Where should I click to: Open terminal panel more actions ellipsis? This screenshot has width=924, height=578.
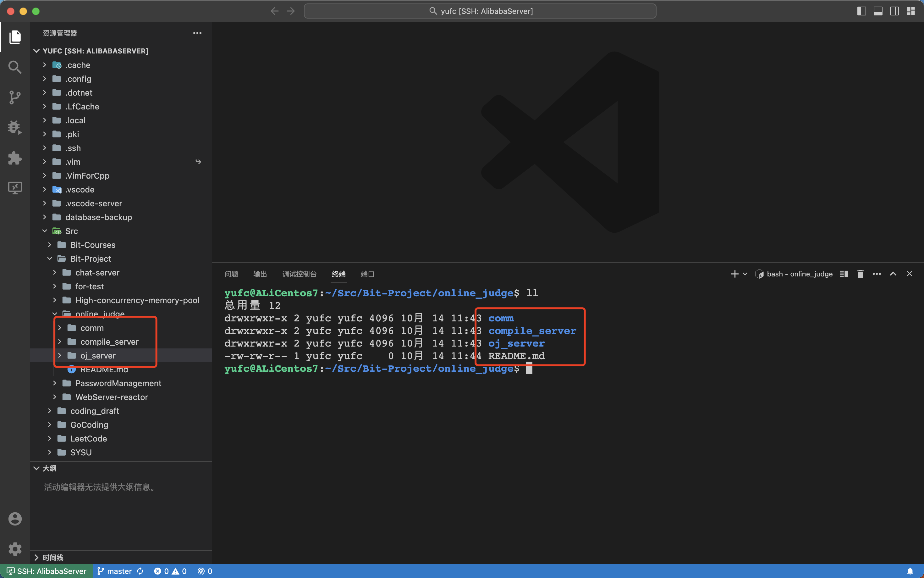tap(877, 274)
